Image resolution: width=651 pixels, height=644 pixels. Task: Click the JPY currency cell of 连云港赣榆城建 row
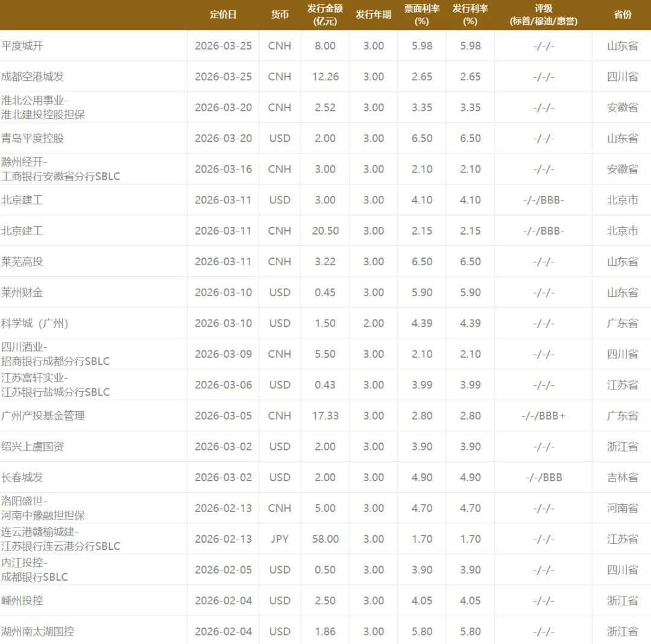click(x=279, y=538)
